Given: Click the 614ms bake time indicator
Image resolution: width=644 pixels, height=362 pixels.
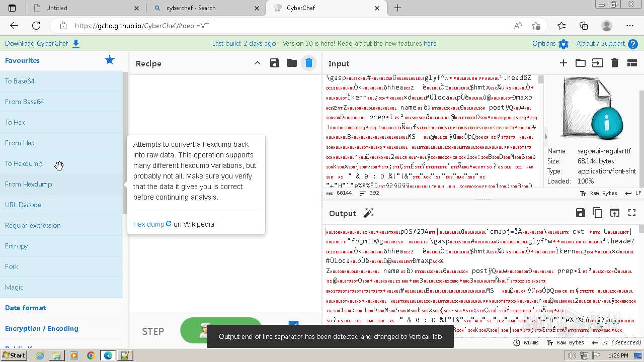Looking at the screenshot, I should click(x=526, y=342).
